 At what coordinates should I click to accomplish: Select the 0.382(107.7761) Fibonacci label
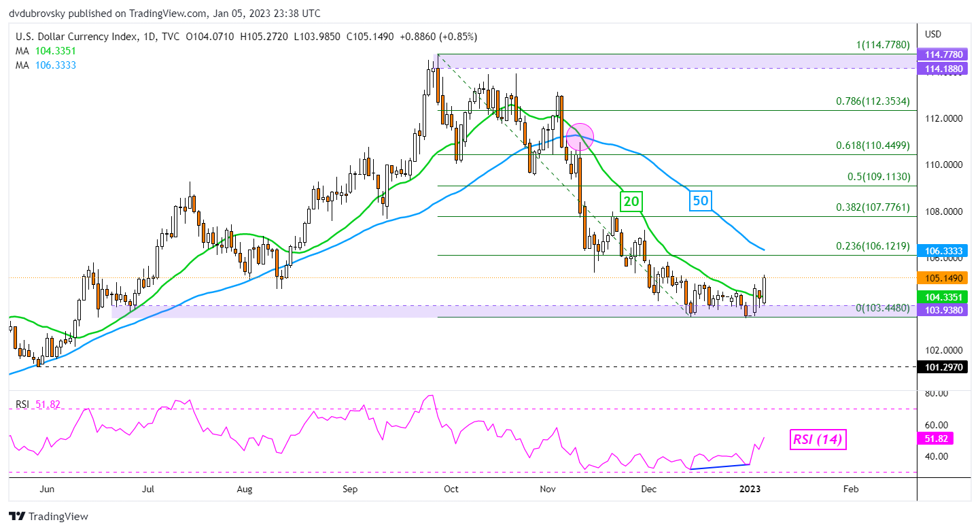873,207
